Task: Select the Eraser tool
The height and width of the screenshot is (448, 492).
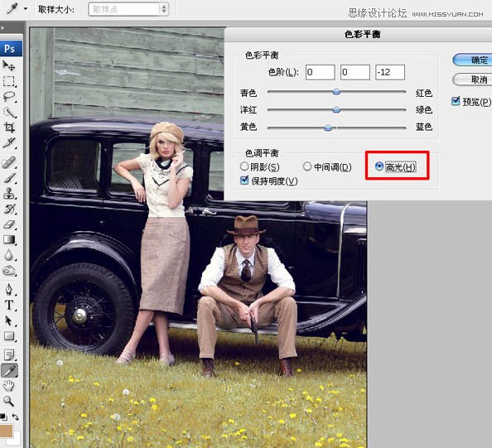Action: coord(9,224)
